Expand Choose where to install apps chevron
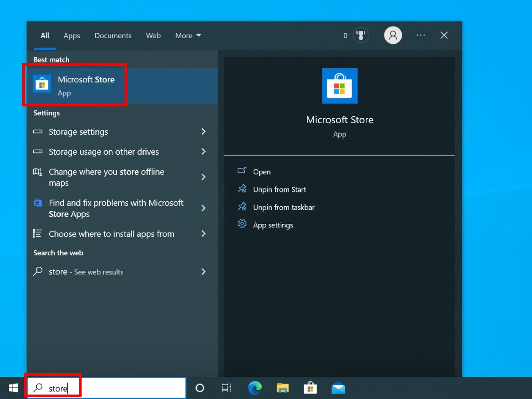This screenshot has height=399, width=532. 203,234
